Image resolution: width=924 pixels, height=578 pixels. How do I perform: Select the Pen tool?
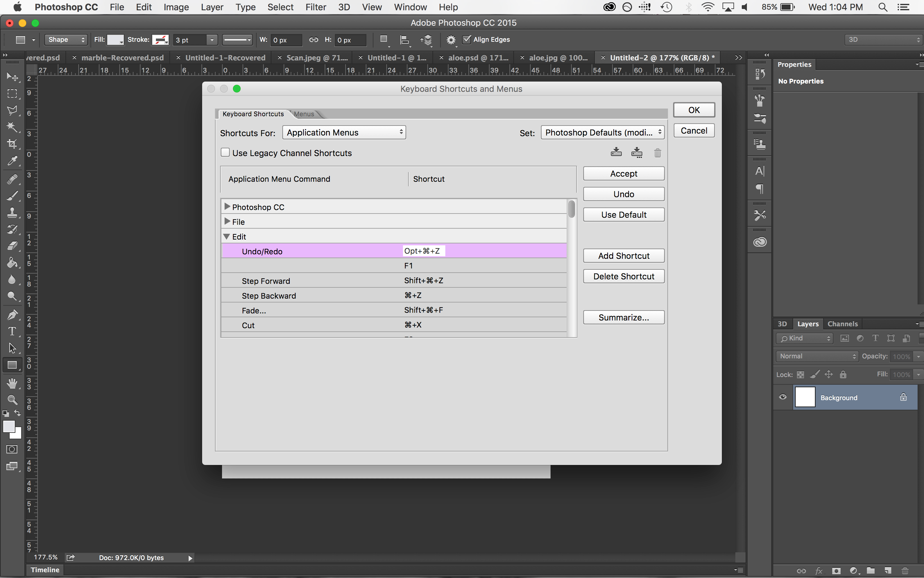click(x=12, y=315)
